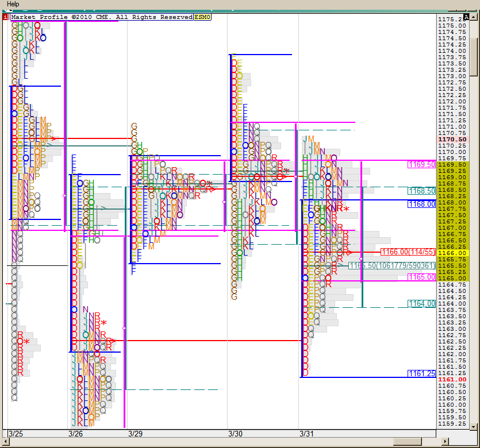Click the blue 1161.25 price tag
Screen dimensions: 480x448
coord(421,373)
